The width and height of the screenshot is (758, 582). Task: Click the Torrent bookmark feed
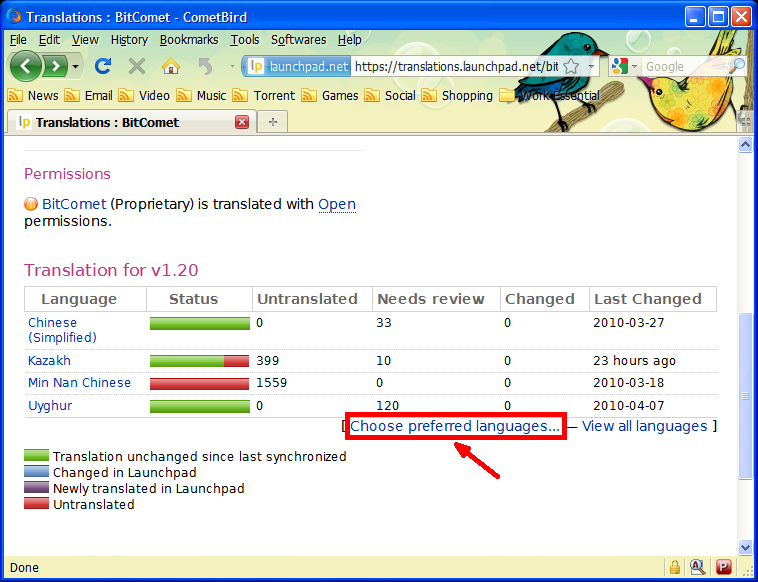[273, 96]
